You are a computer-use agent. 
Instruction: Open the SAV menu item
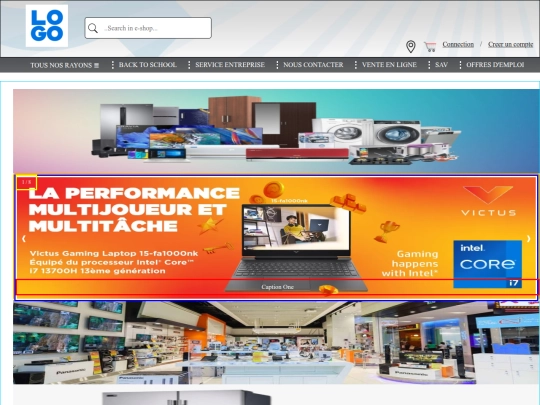441,65
